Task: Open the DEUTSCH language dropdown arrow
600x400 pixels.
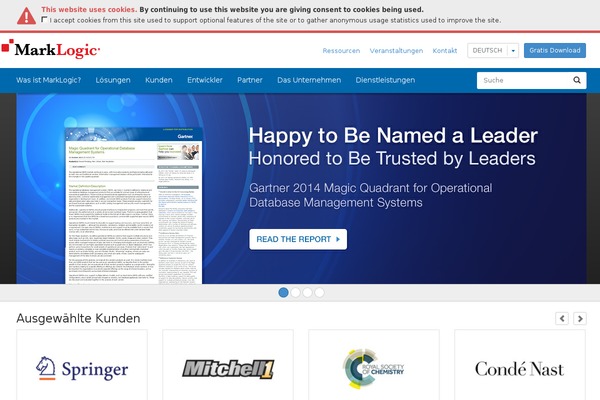Action: (x=513, y=51)
